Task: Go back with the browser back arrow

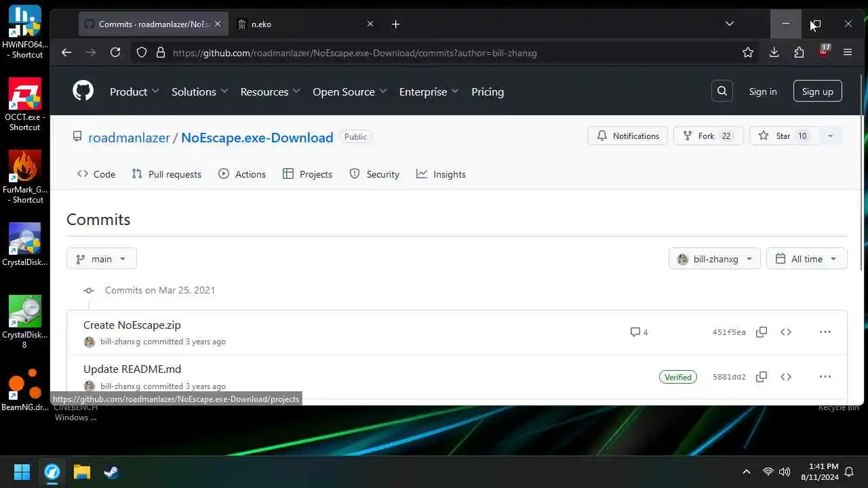Action: 66,52
